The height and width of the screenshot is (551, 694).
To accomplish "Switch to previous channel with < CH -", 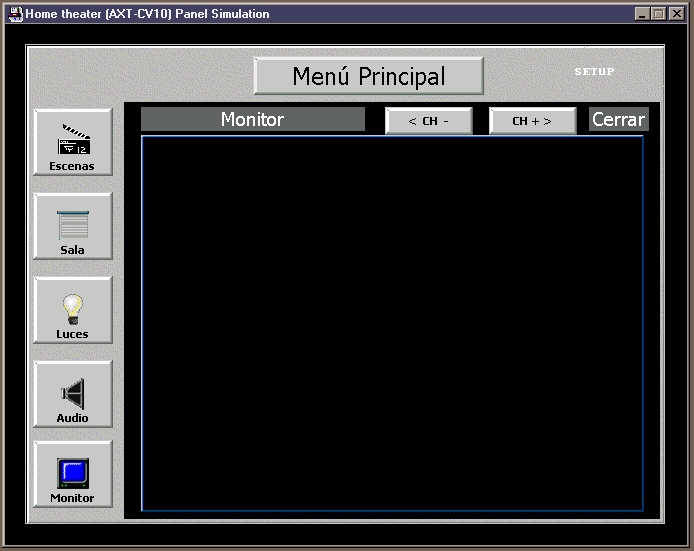I will pos(428,121).
